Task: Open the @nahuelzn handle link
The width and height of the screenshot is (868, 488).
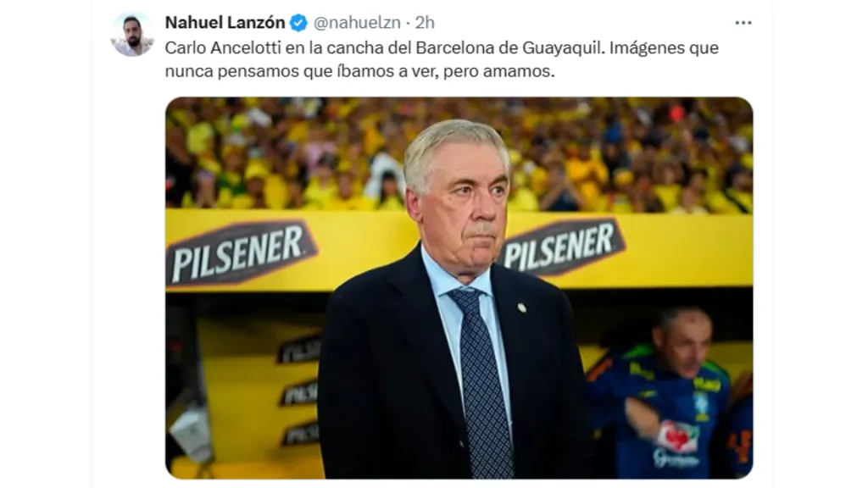Action: click(x=357, y=23)
